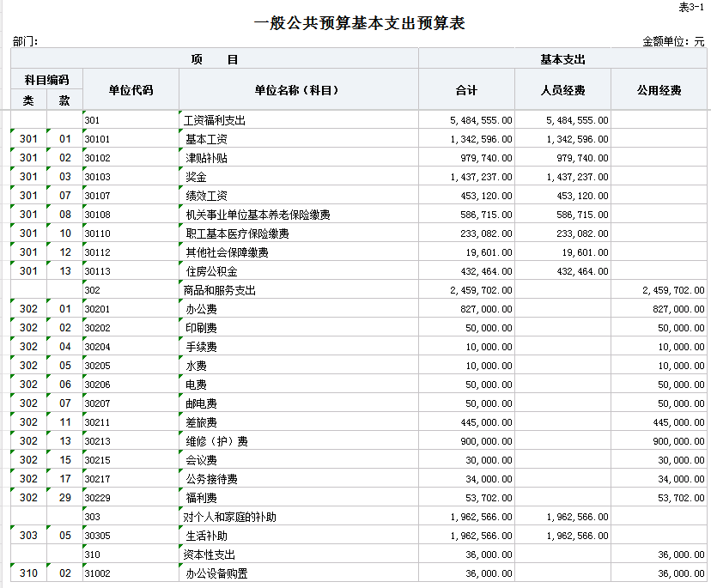
Task: Click the 金额单位：元 label
Action: coord(673,42)
